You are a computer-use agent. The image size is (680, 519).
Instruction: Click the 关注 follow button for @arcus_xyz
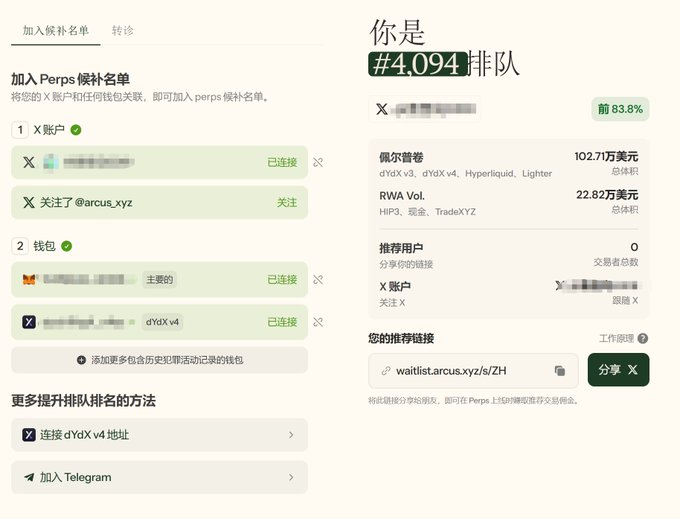coord(287,202)
